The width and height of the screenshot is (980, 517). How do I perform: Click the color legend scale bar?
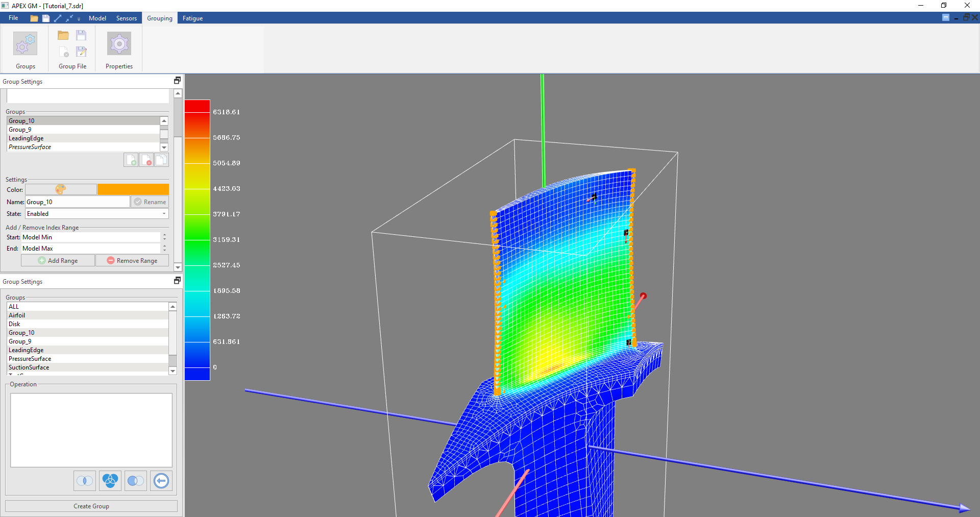[198, 240]
